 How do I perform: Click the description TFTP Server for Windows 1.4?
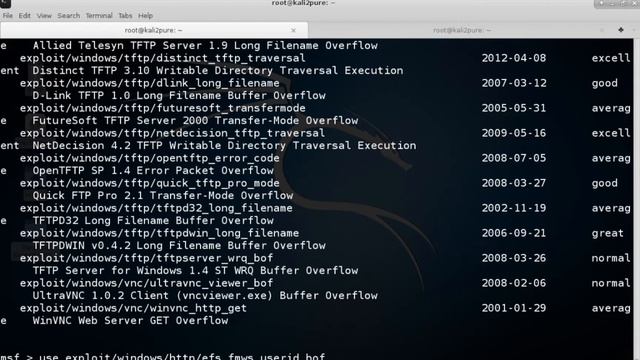(x=195, y=270)
